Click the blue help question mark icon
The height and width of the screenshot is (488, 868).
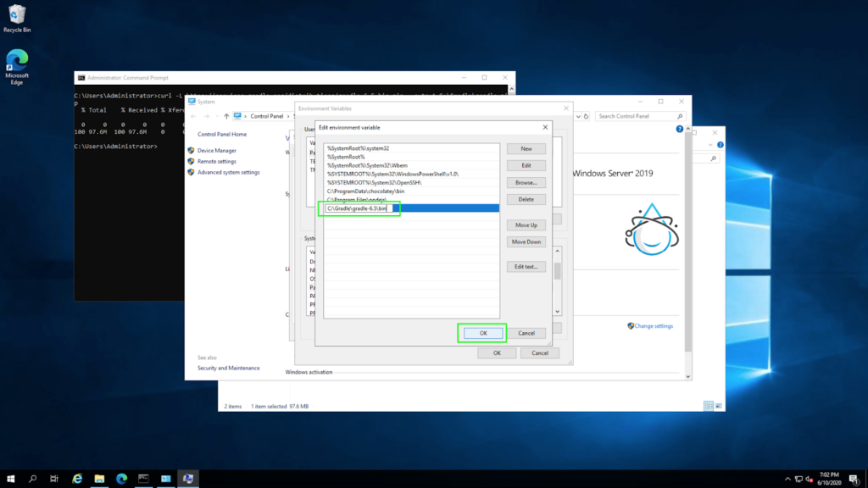pos(679,129)
